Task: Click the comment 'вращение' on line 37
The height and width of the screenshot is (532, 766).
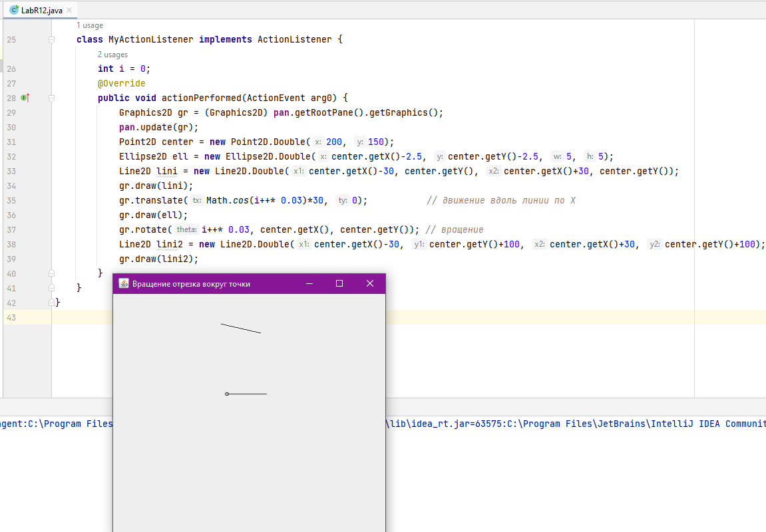Action: 462,230
